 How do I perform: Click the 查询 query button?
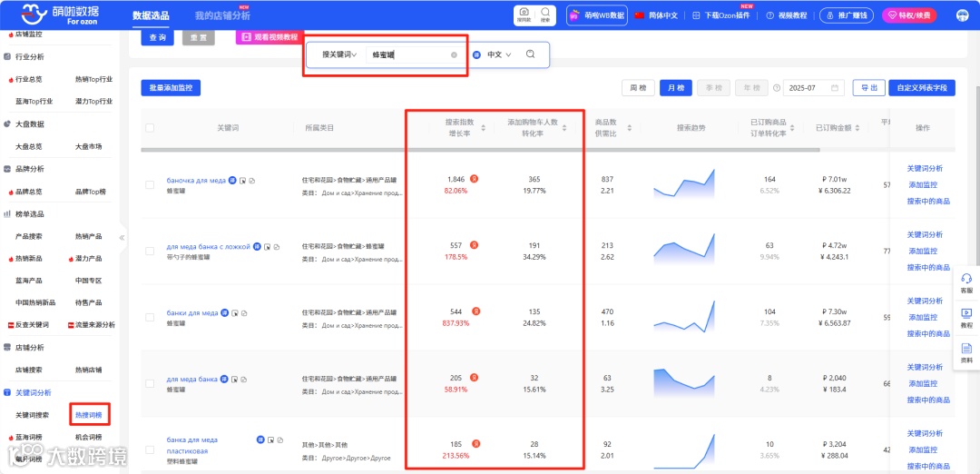tap(158, 37)
